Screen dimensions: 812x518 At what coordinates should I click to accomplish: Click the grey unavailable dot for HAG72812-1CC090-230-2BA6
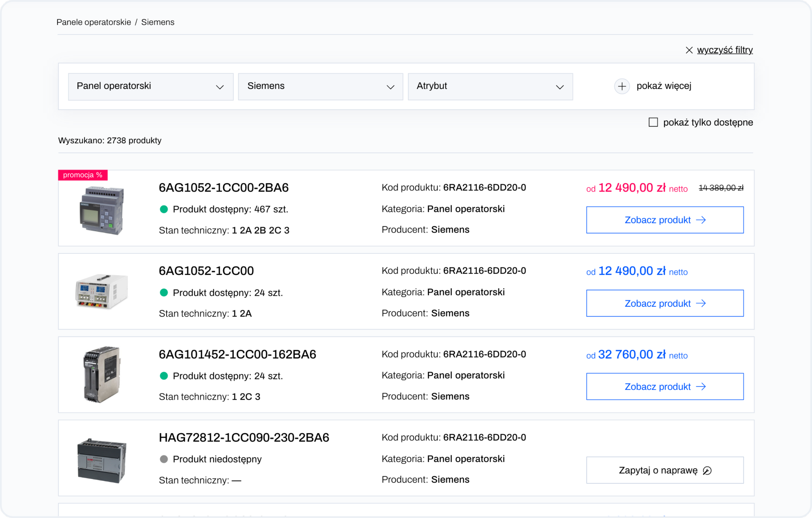[164, 459]
